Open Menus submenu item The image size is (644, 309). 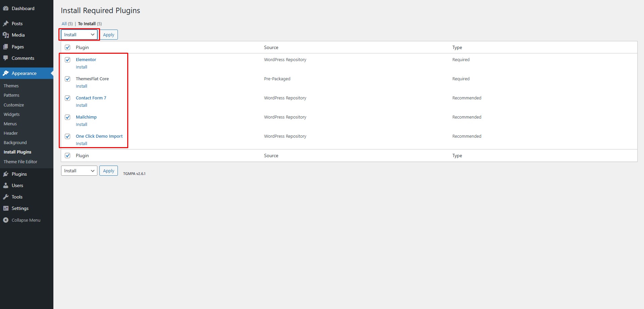pos(10,124)
